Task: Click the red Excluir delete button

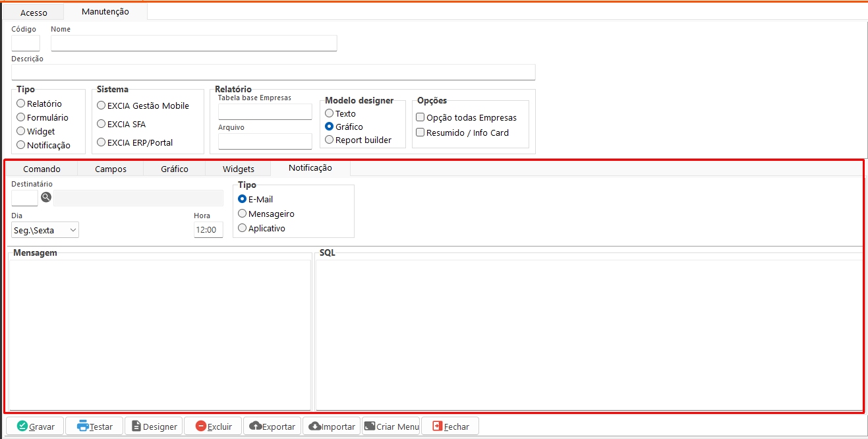Action: pyautogui.click(x=213, y=426)
